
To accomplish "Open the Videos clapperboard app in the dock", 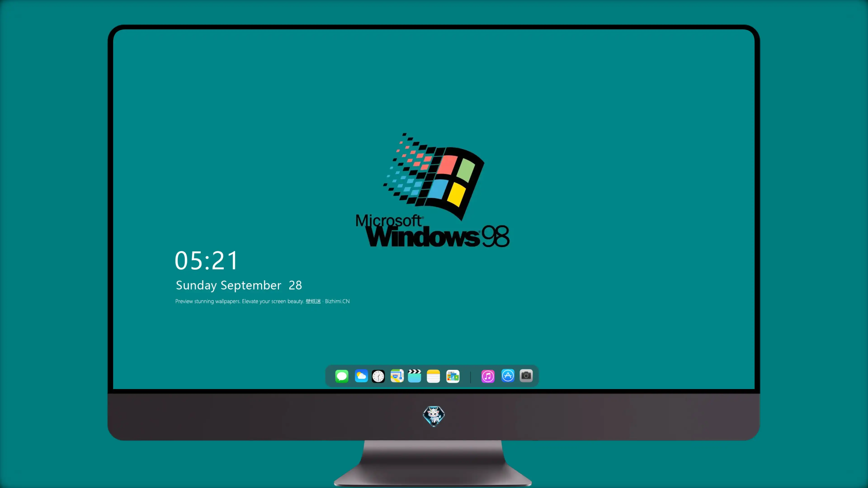I will (415, 376).
